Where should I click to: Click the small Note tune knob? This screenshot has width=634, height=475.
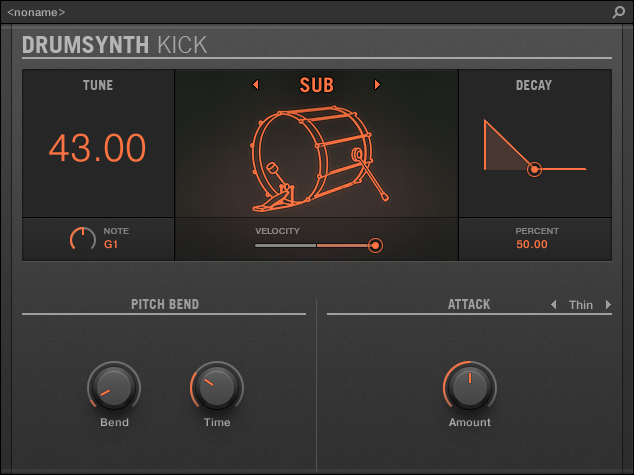pos(83,239)
